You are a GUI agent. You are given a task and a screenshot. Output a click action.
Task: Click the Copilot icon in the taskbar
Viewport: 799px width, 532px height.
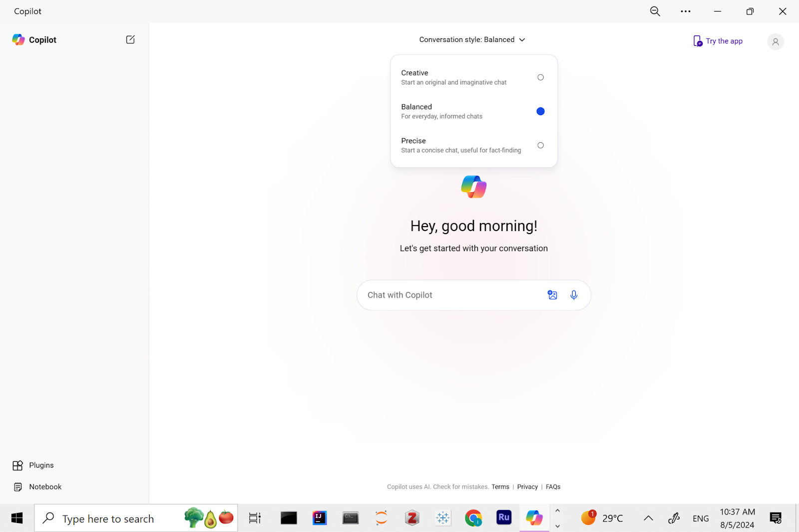534,518
